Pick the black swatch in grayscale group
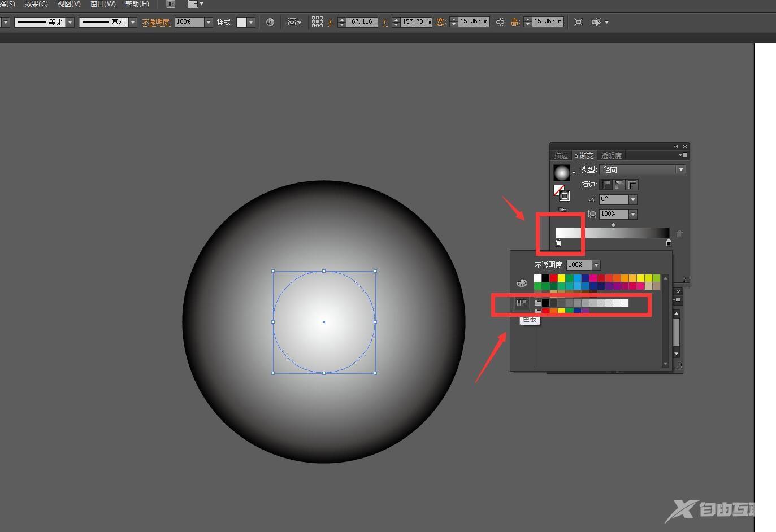 pos(546,303)
